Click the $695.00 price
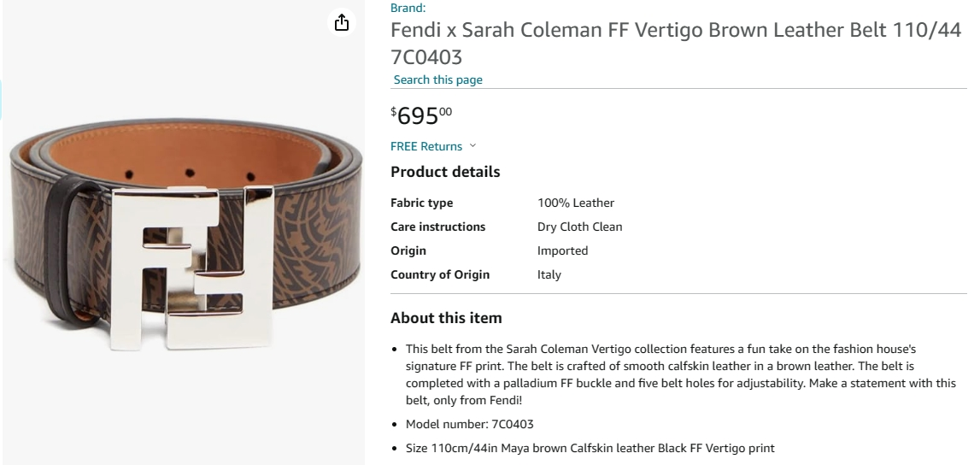 (422, 115)
